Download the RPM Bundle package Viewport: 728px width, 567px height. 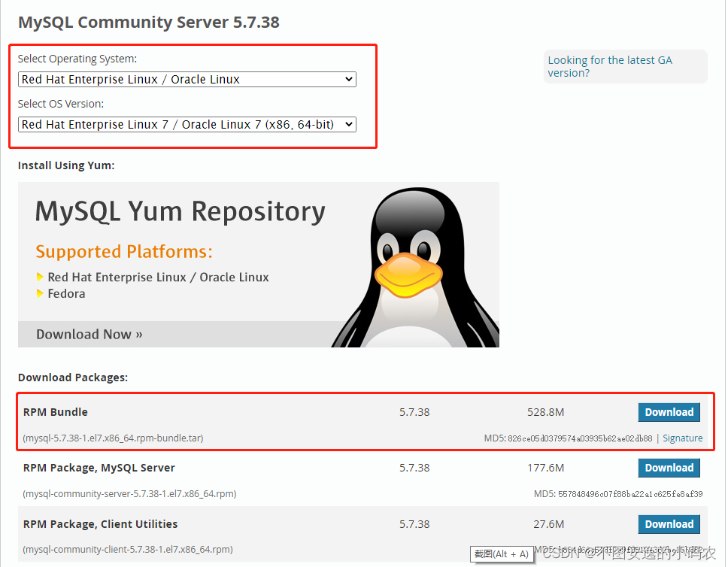pos(669,412)
